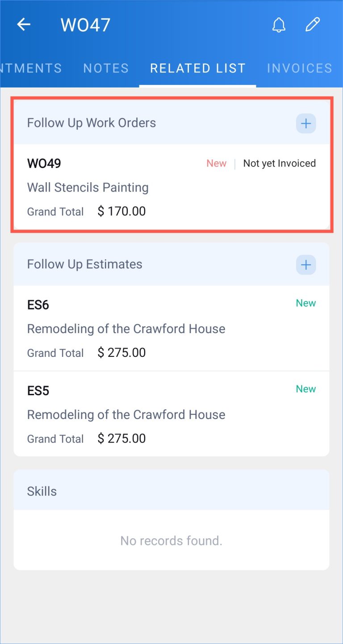The width and height of the screenshot is (343, 644).
Task: Add a new Follow Up Work Order
Action: point(306,123)
